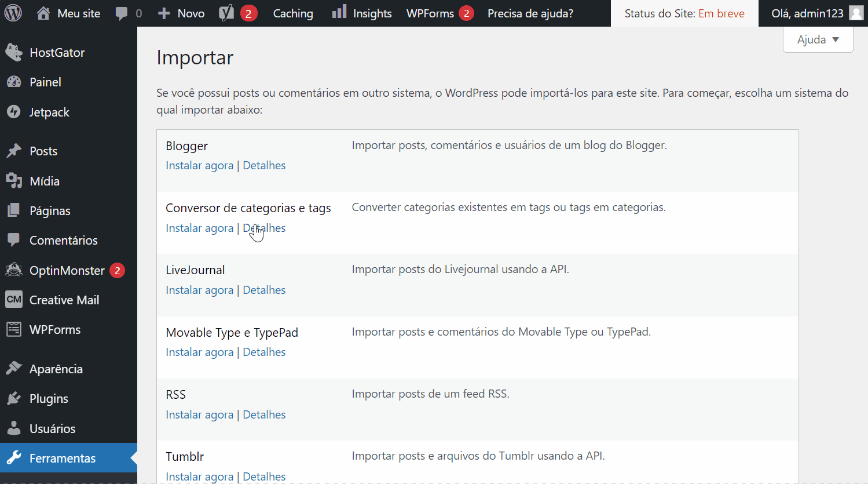This screenshot has width=868, height=484.
Task: Click Instalar agora for Tumblr
Action: tap(200, 476)
